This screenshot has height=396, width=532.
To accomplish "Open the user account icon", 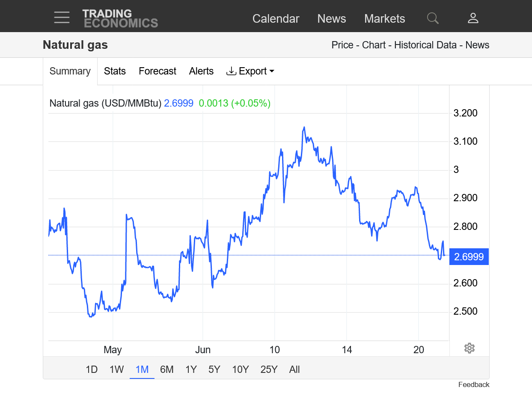I will pos(473,18).
